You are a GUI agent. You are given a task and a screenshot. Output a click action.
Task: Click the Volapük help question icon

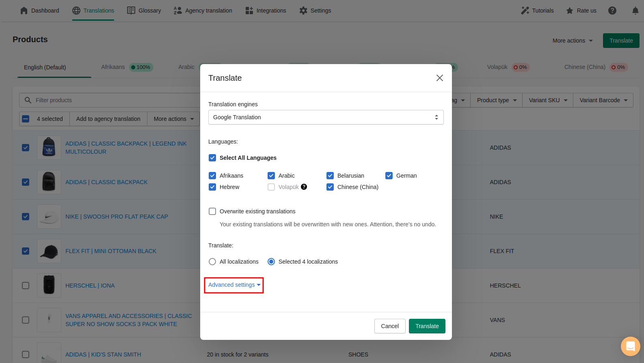coord(304,187)
